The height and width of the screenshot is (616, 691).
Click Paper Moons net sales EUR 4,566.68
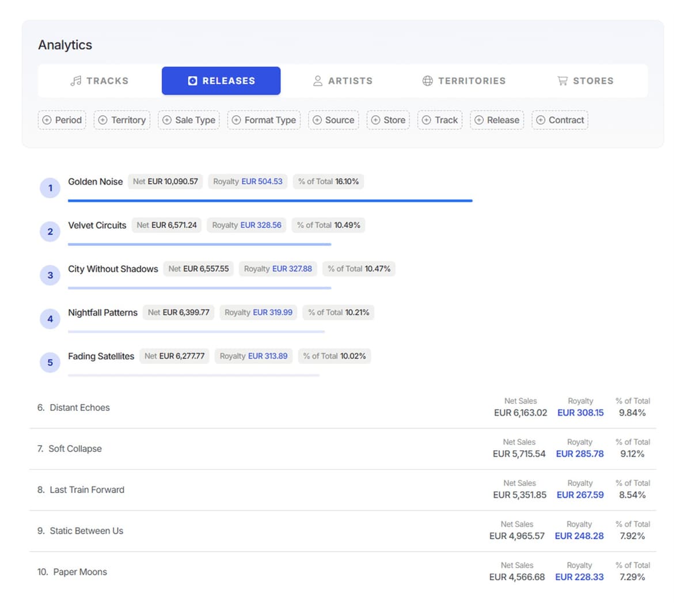point(517,577)
